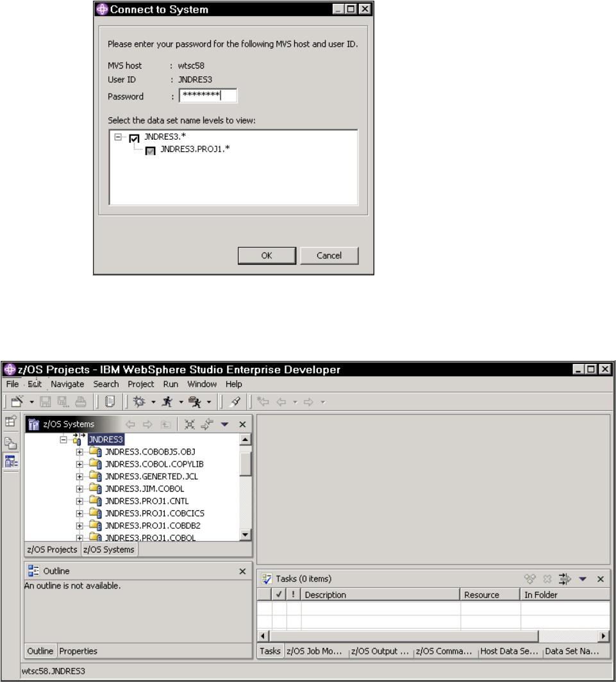Open the New wizard icon
Screen dimensions: 616x682
tap(17, 402)
